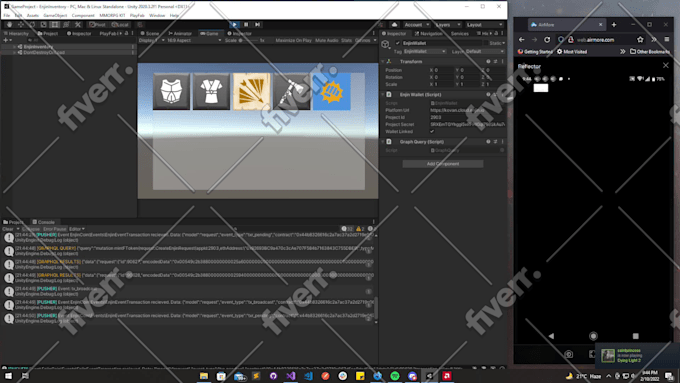Select the Hand tool in Unity toolbar

pyautogui.click(x=10, y=25)
